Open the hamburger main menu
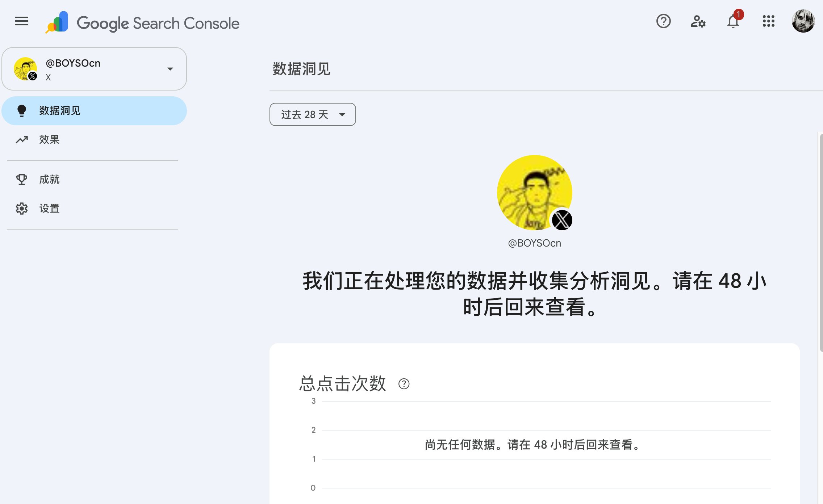Viewport: 823px width, 504px height. coord(22,21)
